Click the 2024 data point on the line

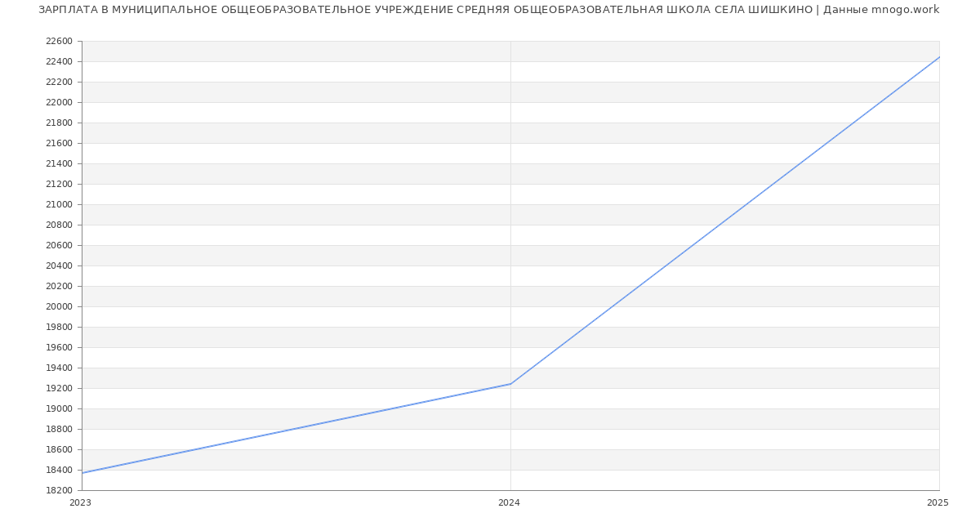click(x=510, y=384)
